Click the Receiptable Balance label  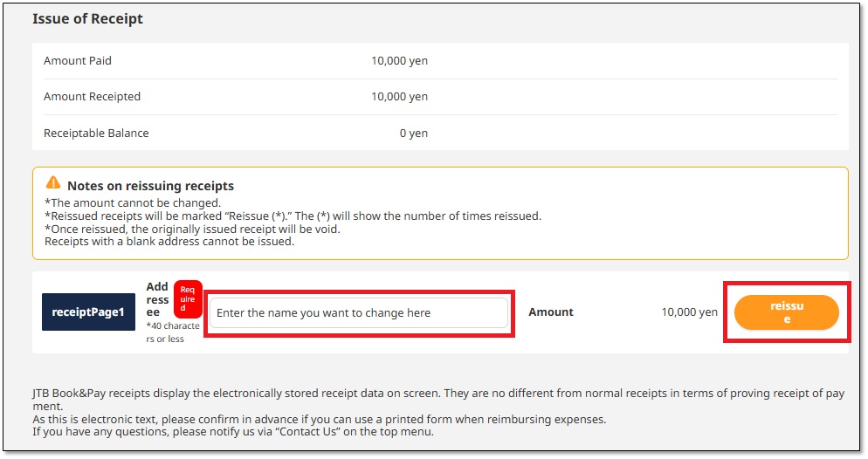pos(96,134)
